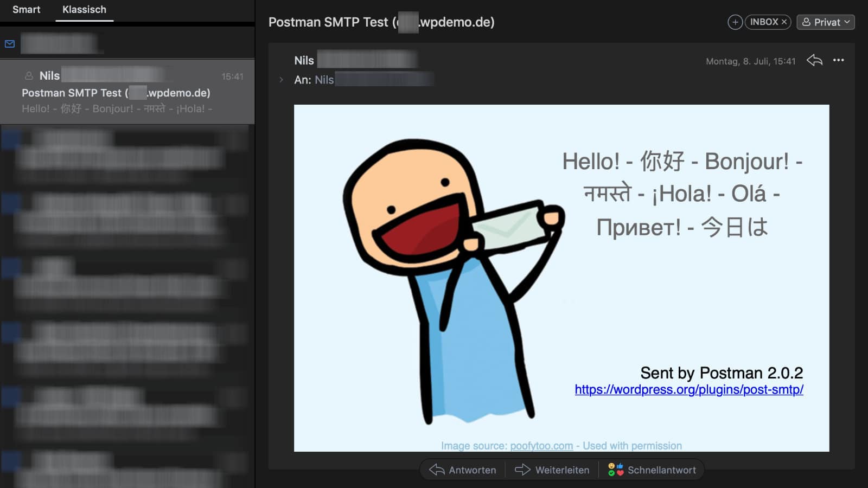
Task: Open the three-dot more options menu
Action: [838, 60]
